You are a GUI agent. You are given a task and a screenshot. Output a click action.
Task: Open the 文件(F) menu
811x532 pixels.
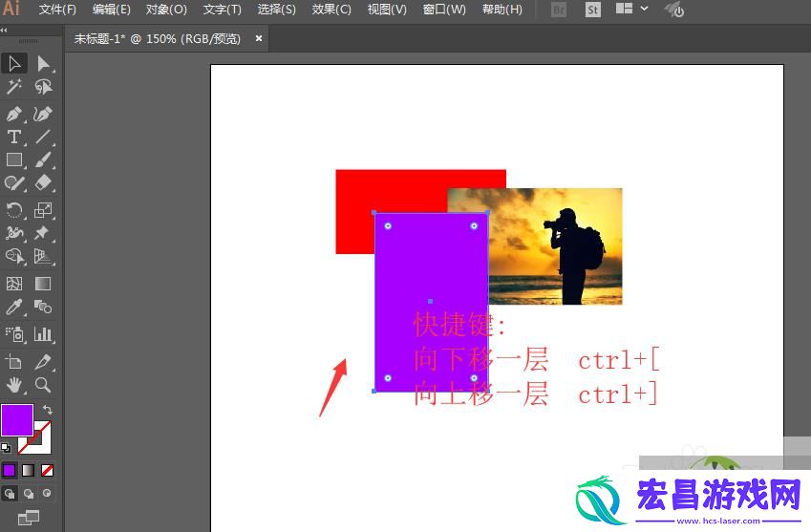[x=57, y=10]
